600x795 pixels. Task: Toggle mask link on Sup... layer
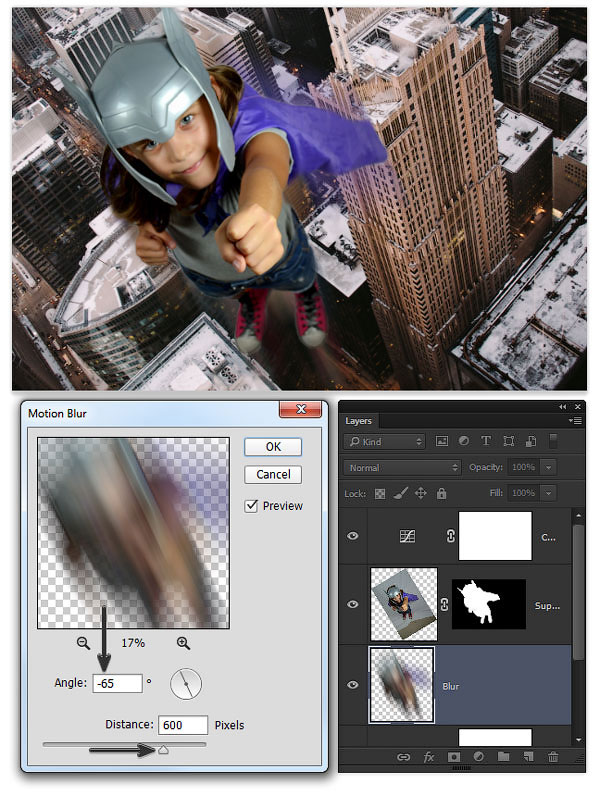click(x=444, y=604)
